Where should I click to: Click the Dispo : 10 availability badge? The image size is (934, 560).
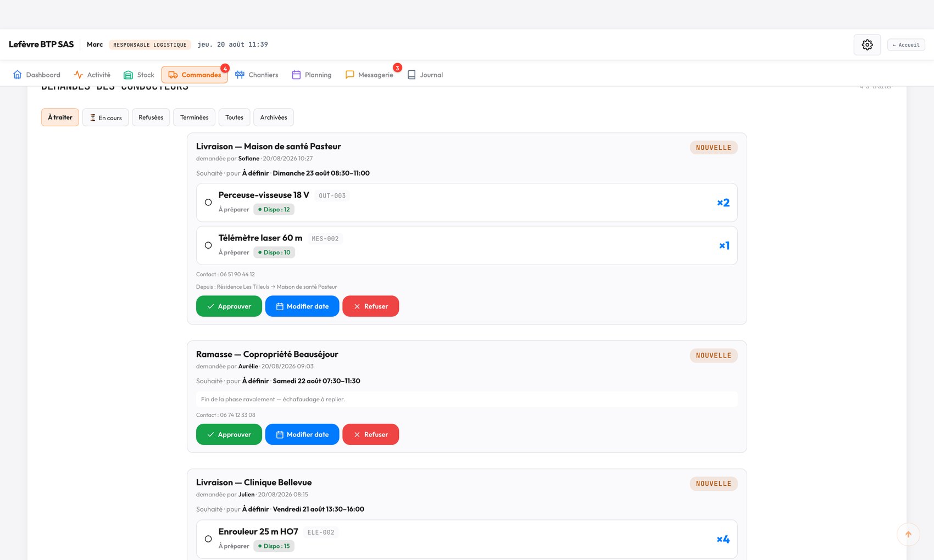pyautogui.click(x=274, y=253)
